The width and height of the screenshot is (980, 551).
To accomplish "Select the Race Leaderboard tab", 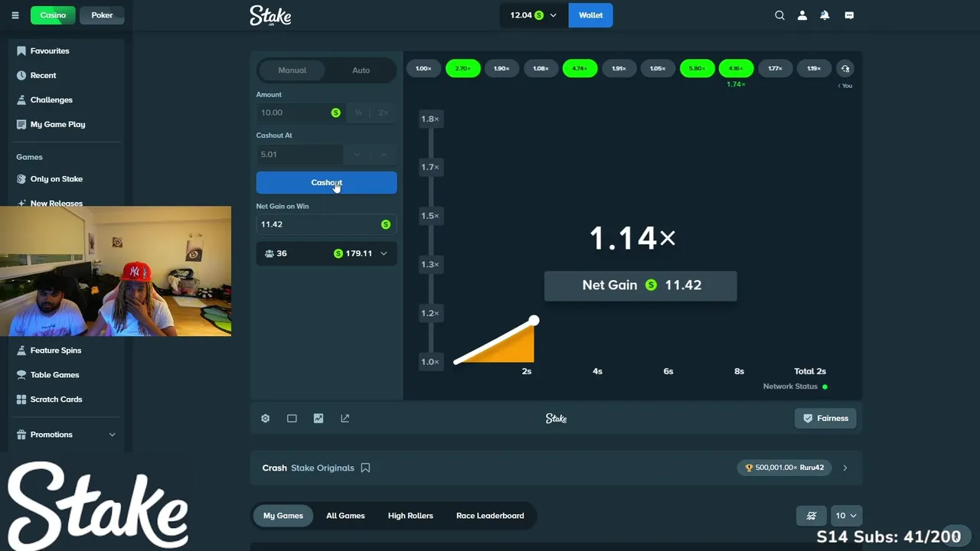I will click(x=490, y=516).
